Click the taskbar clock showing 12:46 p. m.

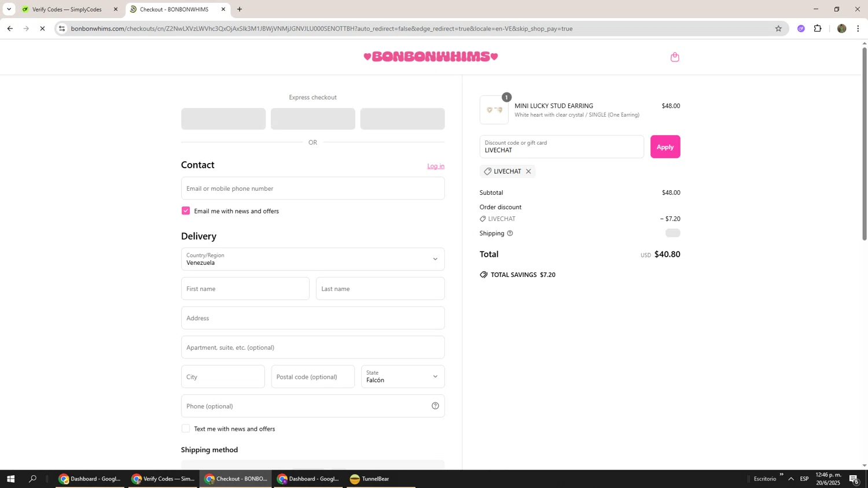[829, 479]
